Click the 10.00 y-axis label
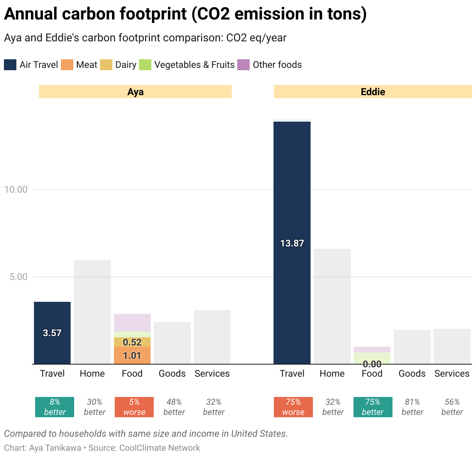476x457 pixels. (16, 190)
